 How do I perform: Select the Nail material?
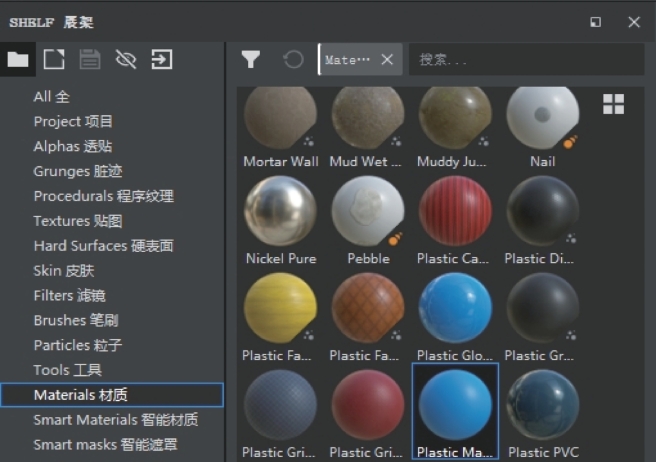pyautogui.click(x=543, y=128)
